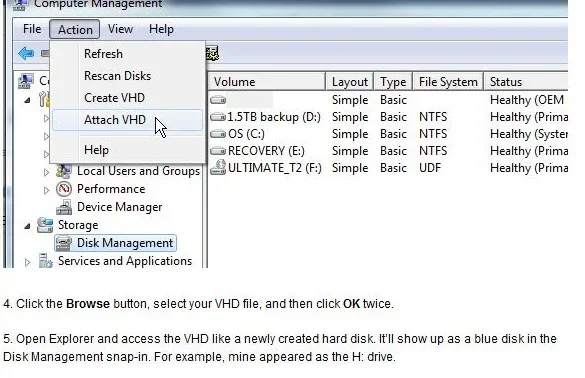The image size is (585, 378).
Task: Click the Performance gauge icon
Action: (64, 189)
